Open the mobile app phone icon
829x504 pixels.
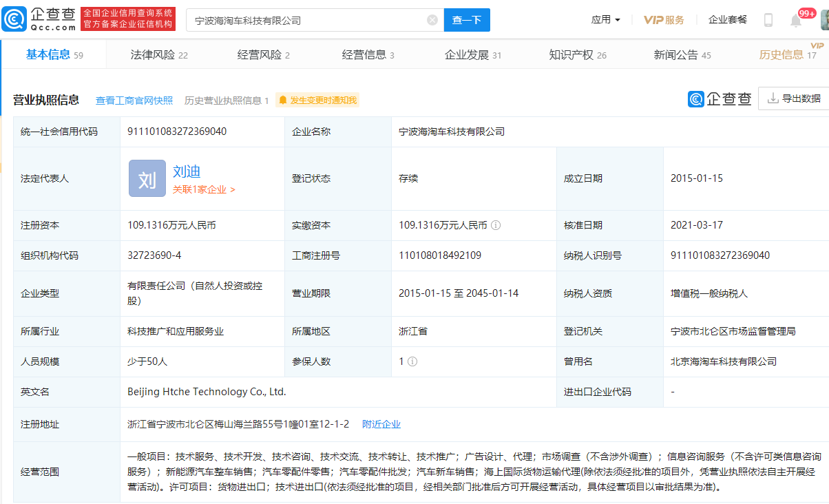pyautogui.click(x=768, y=19)
